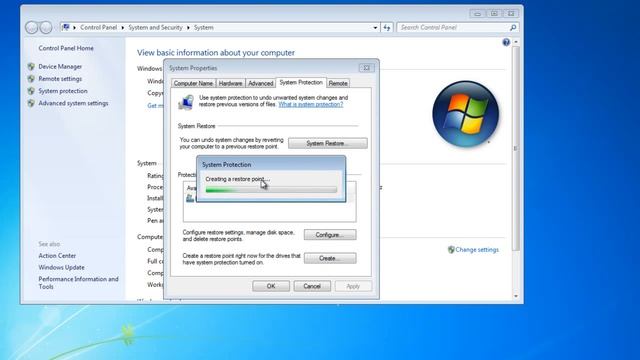Open Advanced system settings link

[73, 103]
